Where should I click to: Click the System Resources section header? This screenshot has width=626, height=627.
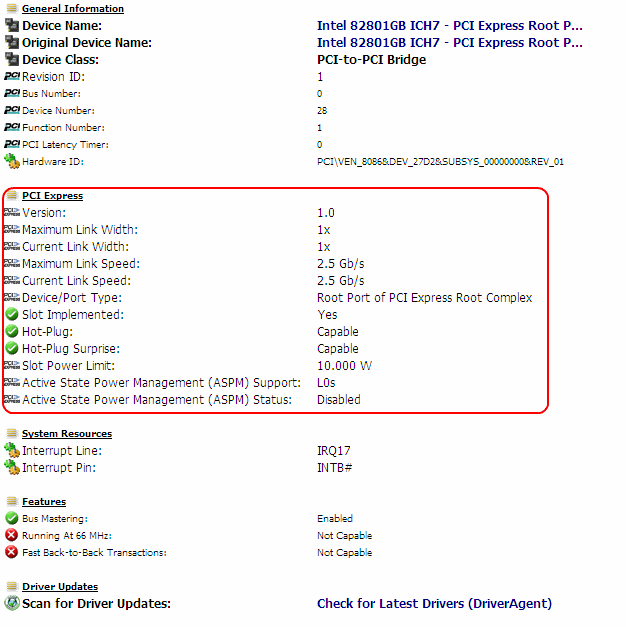click(x=67, y=433)
